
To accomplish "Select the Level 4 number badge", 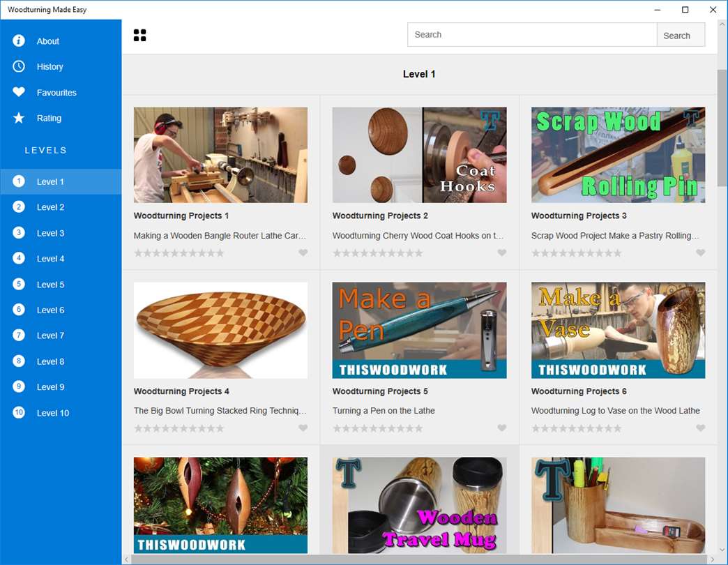I will (x=19, y=258).
